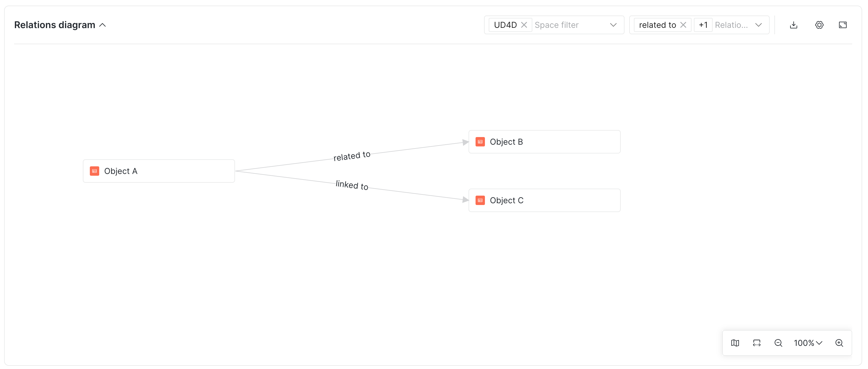Click the red table icon on Object A

click(94, 171)
